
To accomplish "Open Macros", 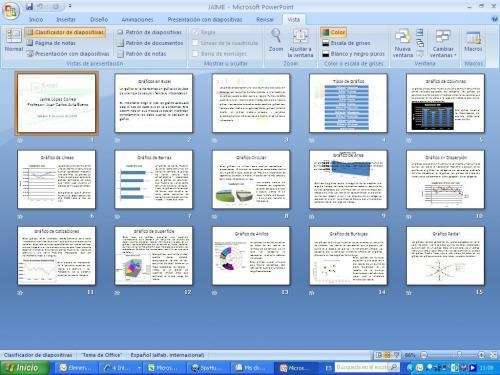I will click(x=473, y=41).
